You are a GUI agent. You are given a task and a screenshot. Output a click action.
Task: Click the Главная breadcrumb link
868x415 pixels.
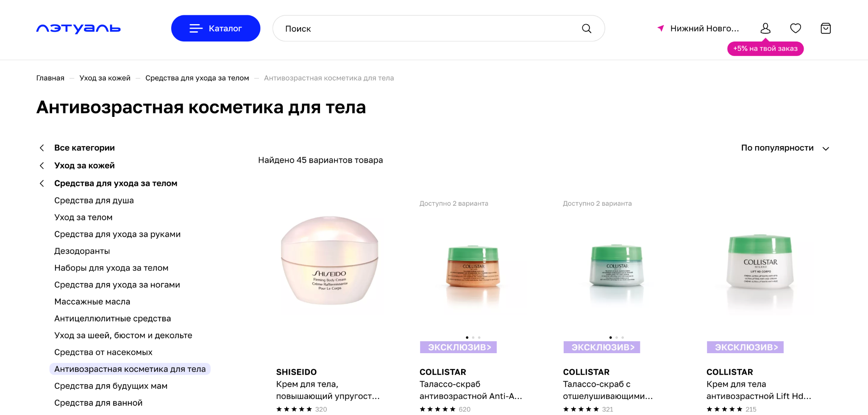pyautogui.click(x=50, y=78)
